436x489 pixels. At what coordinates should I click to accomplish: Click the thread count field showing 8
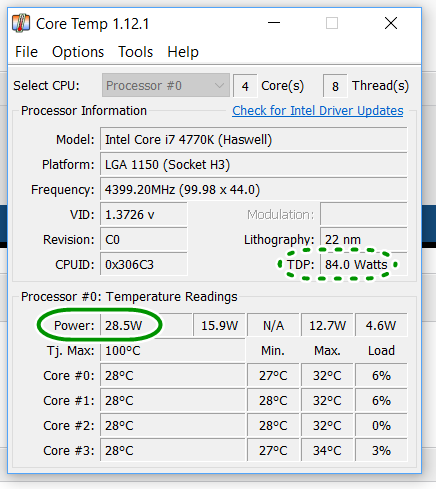pos(335,86)
